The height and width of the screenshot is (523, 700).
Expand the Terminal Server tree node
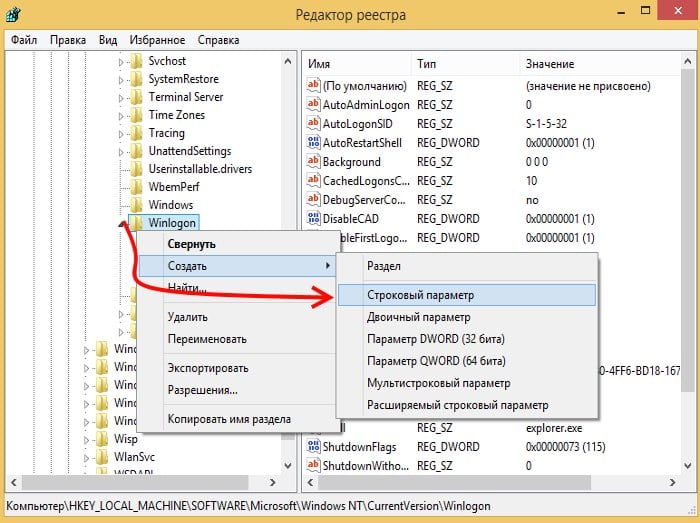(122, 98)
